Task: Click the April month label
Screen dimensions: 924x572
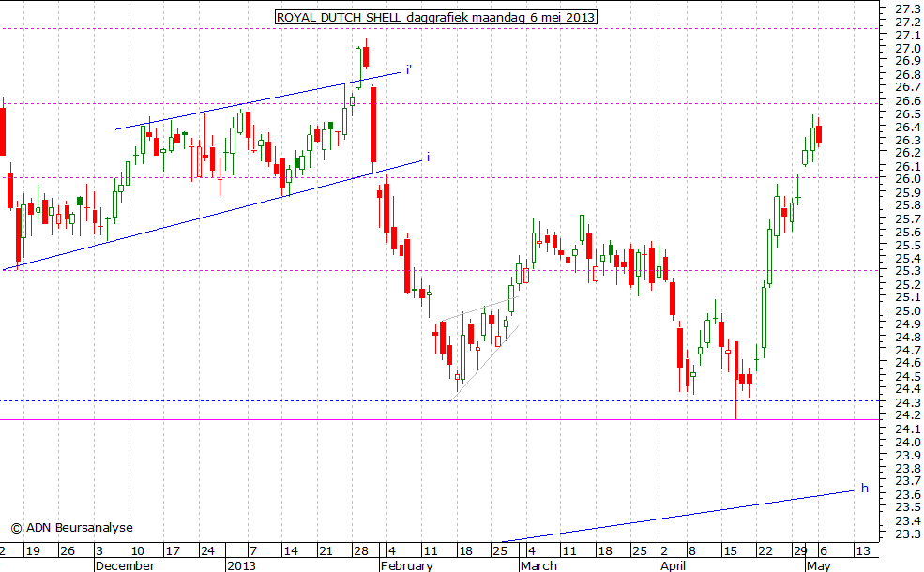Action: pyautogui.click(x=673, y=565)
